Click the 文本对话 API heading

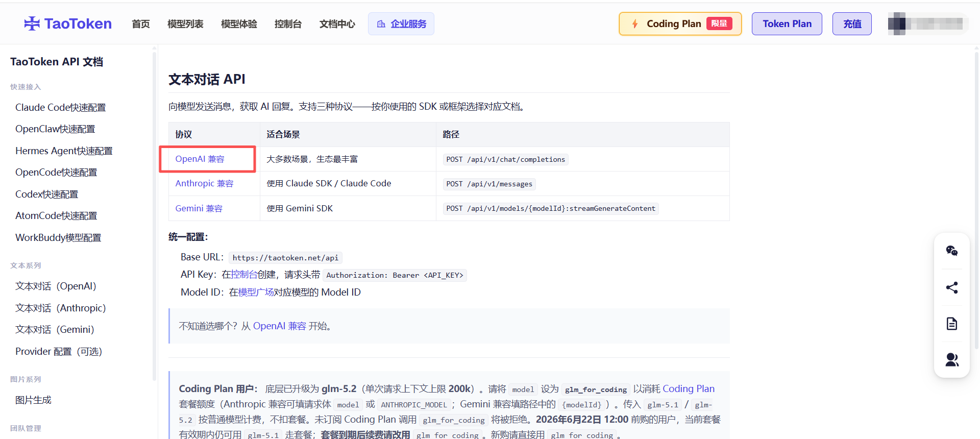point(207,80)
